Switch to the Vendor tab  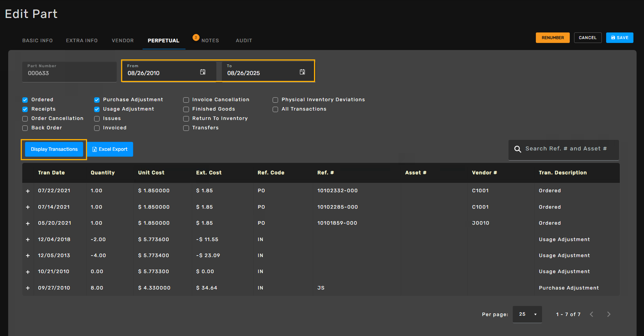coord(123,41)
